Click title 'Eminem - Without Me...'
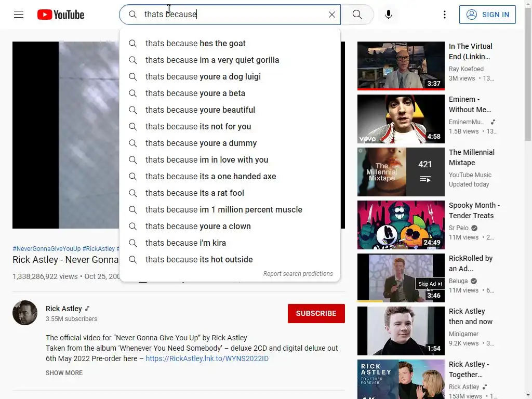This screenshot has height=399, width=532. [470, 104]
